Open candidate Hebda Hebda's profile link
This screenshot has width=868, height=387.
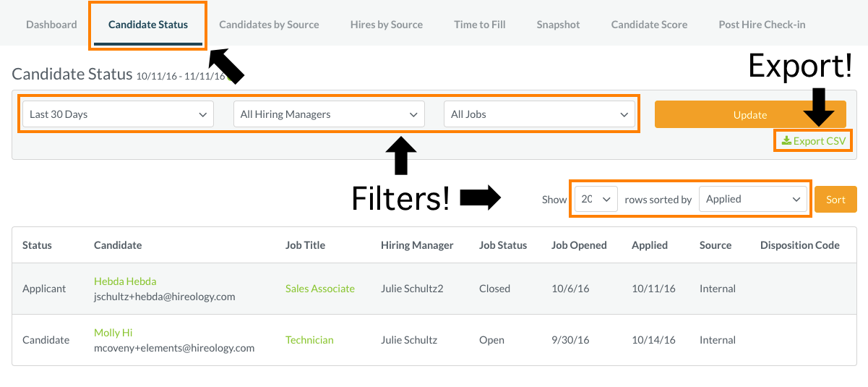(x=125, y=281)
